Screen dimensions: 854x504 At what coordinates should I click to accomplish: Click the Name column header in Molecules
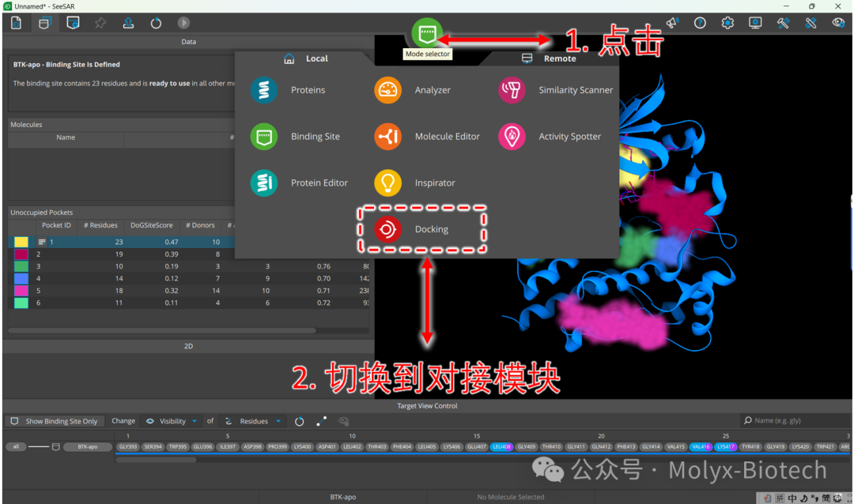pyautogui.click(x=66, y=137)
